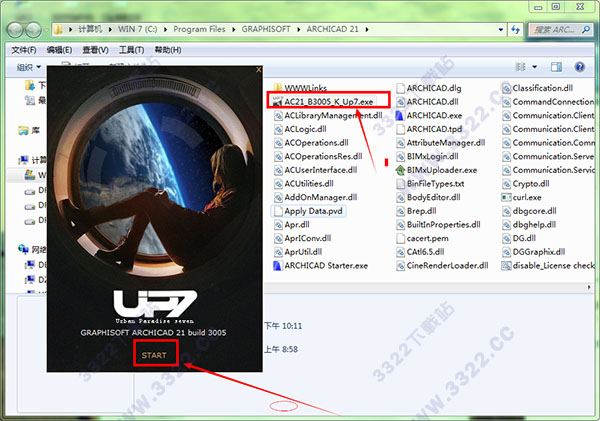Select AttributeManager.dll file
The image size is (600, 421).
click(x=441, y=143)
